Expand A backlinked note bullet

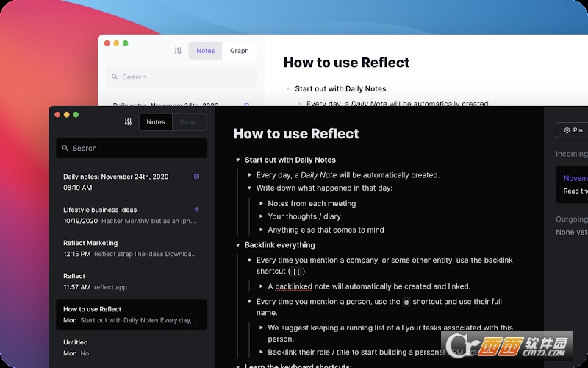pos(261,286)
